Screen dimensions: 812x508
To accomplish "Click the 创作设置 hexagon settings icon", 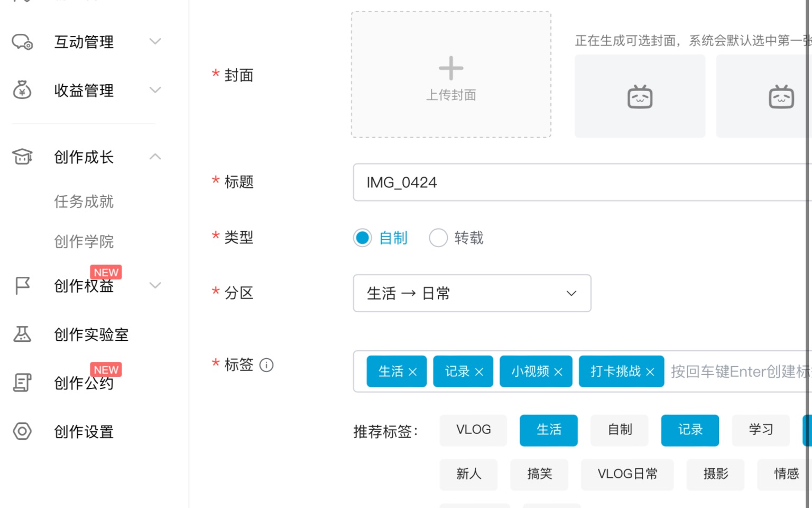I will click(x=22, y=431).
